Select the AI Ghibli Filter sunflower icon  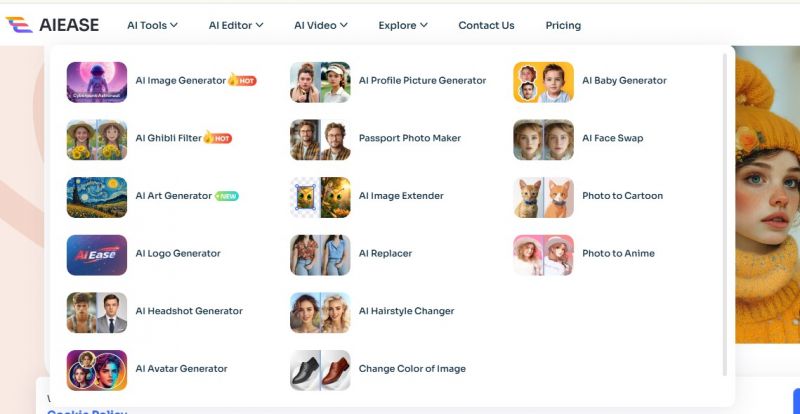(x=97, y=140)
